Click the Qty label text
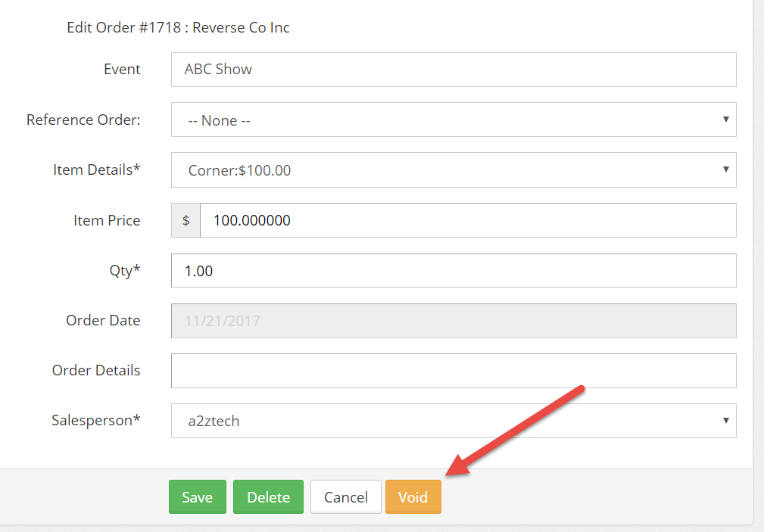The height and width of the screenshot is (532, 764). [x=125, y=271]
